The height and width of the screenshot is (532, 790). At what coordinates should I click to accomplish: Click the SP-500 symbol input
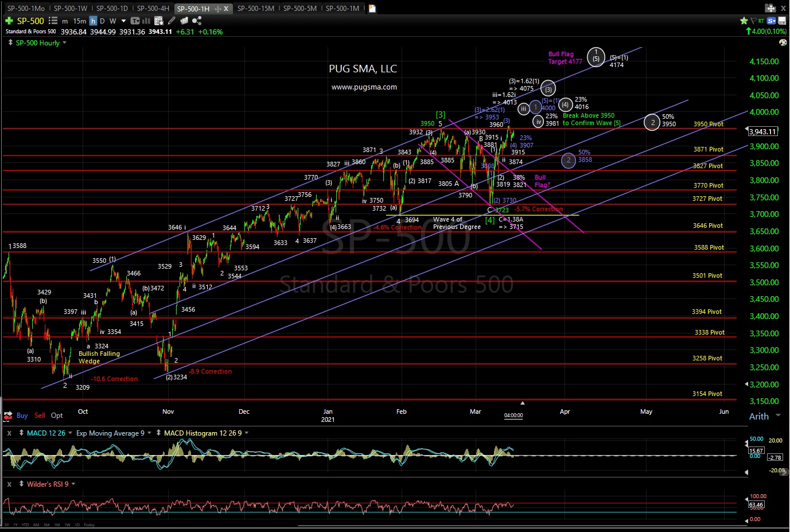pyautogui.click(x=30, y=21)
